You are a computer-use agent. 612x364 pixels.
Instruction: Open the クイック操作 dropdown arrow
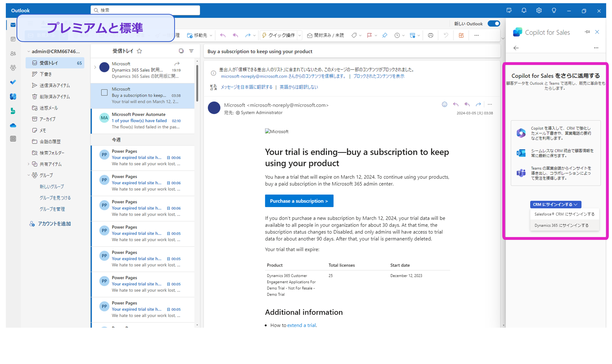pos(300,36)
